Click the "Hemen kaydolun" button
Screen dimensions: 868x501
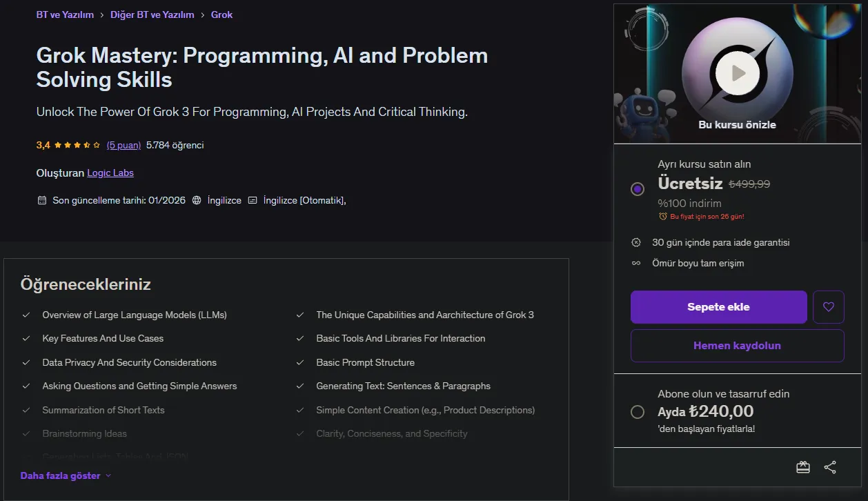point(738,346)
